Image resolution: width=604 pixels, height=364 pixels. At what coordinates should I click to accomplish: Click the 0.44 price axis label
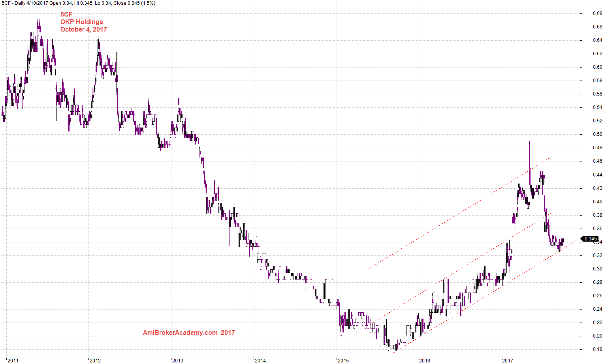(598, 175)
